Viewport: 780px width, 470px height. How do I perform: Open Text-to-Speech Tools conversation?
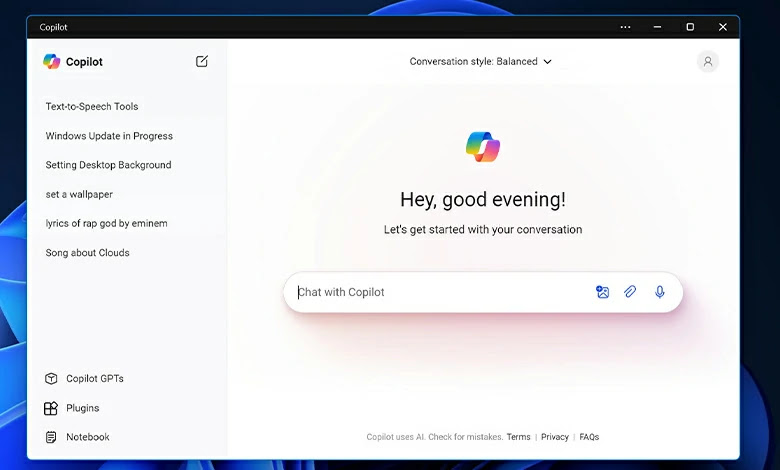click(92, 106)
